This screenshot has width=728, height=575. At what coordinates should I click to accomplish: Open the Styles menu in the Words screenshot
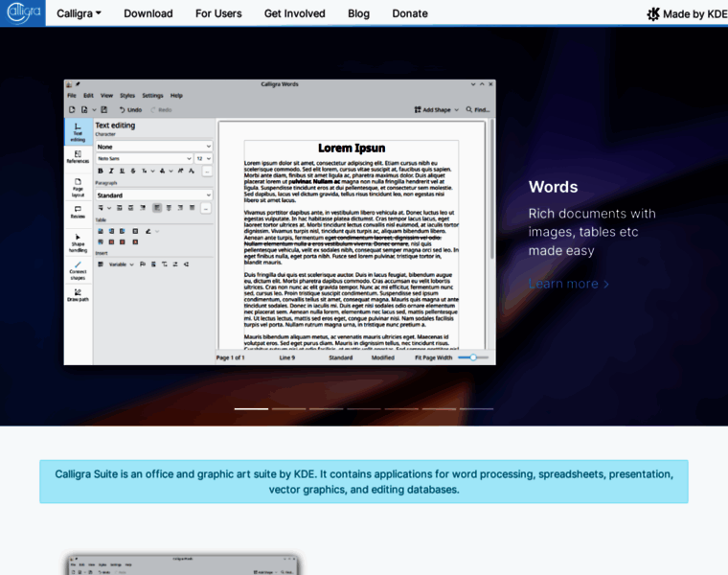pyautogui.click(x=127, y=95)
